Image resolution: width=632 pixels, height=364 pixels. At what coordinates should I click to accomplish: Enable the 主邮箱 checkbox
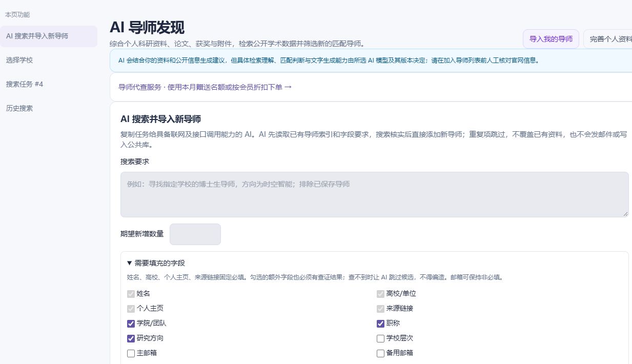tap(131, 353)
